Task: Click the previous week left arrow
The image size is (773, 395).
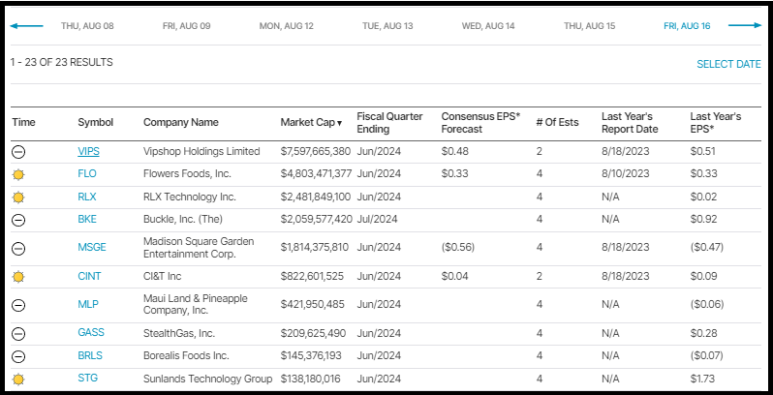Action: (x=27, y=26)
